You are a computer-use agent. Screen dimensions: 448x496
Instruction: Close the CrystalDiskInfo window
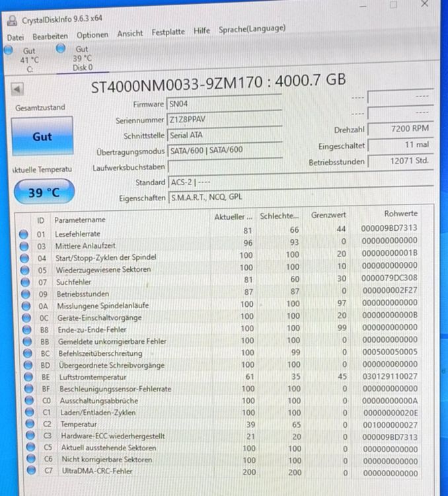click(424, 4)
